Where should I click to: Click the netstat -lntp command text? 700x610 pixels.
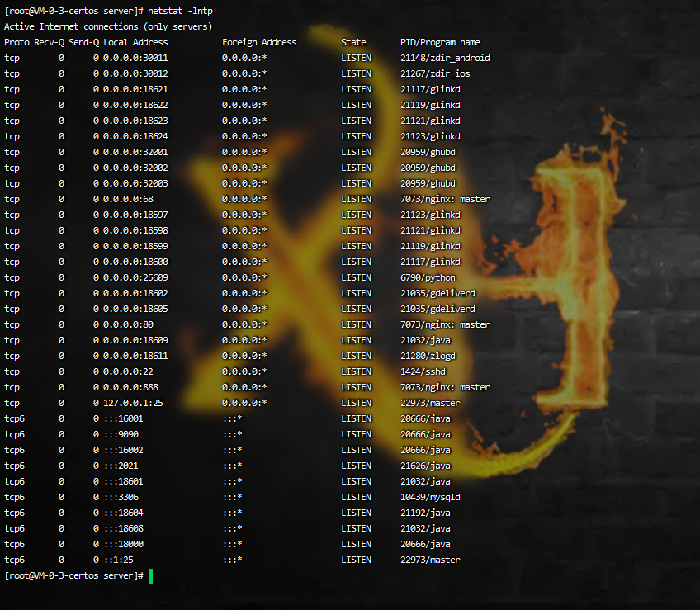click(180, 11)
